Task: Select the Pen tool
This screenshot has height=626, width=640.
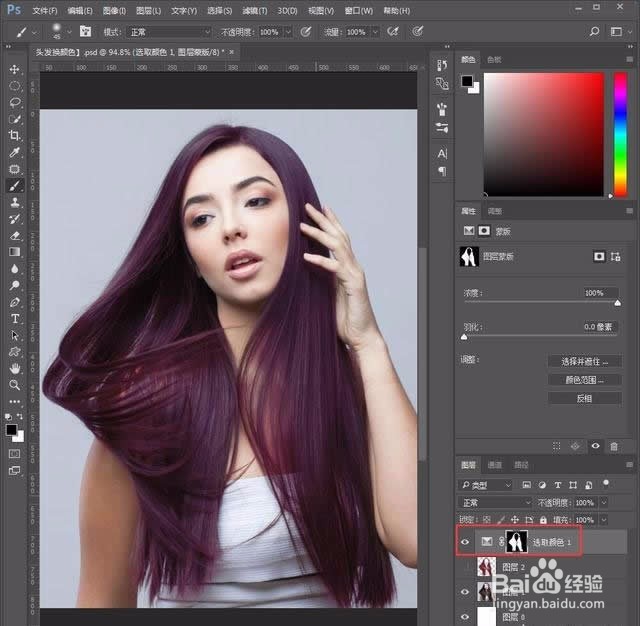Action: click(15, 302)
